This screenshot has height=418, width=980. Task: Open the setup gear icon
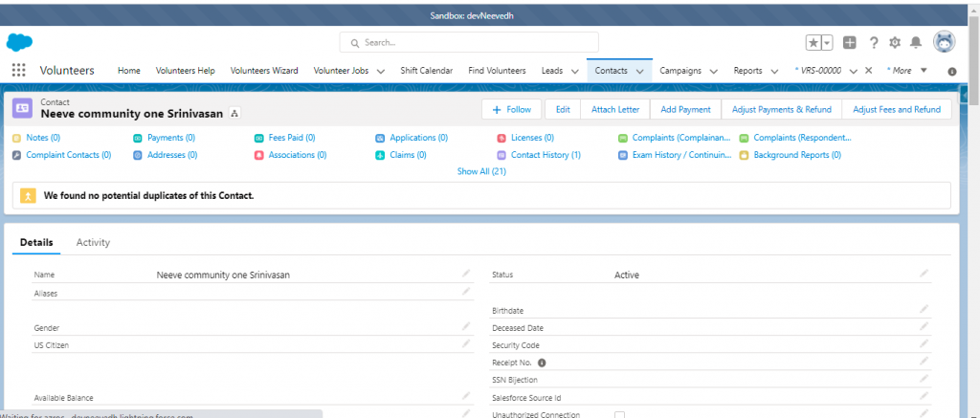coord(895,42)
